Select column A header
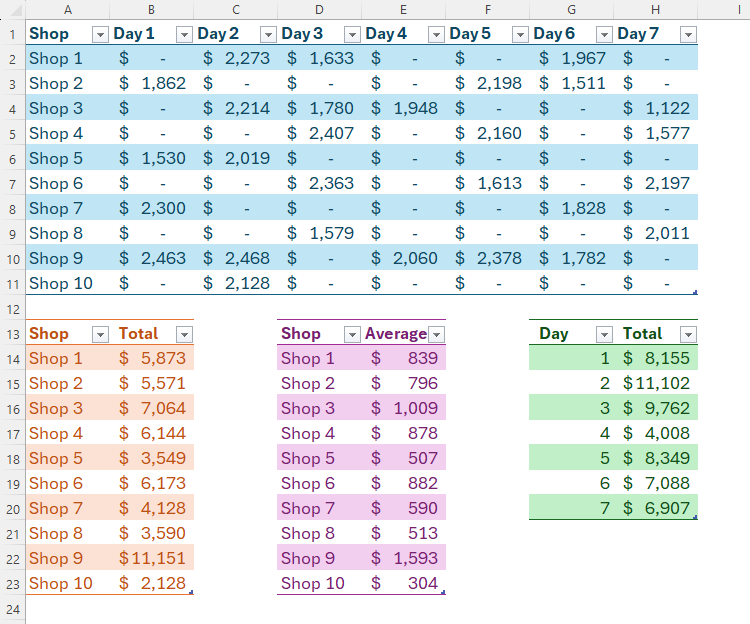This screenshot has height=624, width=750. 67,10
